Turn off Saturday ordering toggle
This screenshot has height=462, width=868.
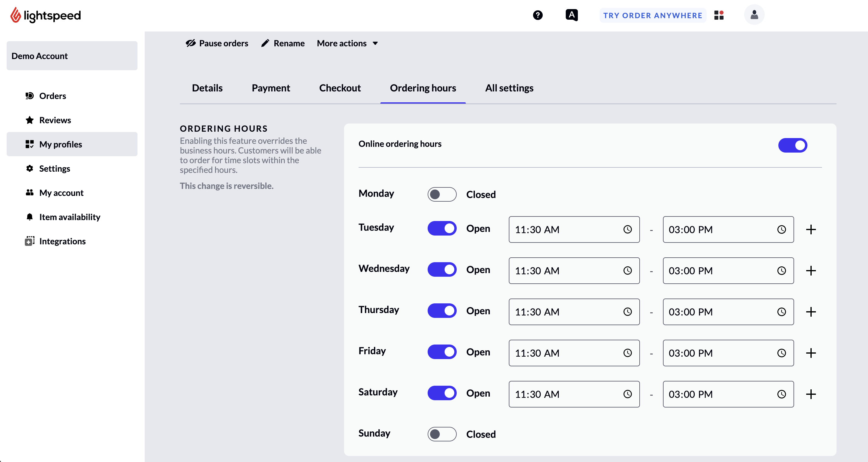[442, 393]
